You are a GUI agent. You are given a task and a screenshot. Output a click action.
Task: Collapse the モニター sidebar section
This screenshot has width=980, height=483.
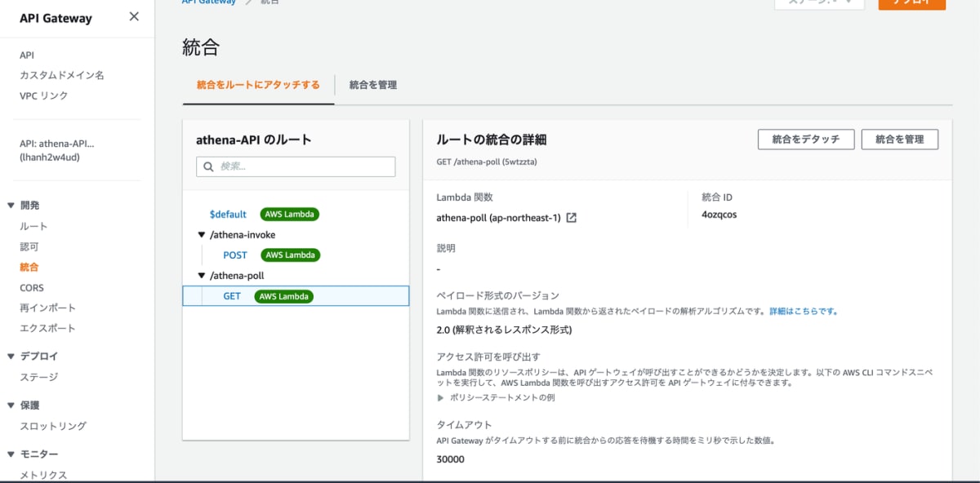pyautogui.click(x=11, y=454)
